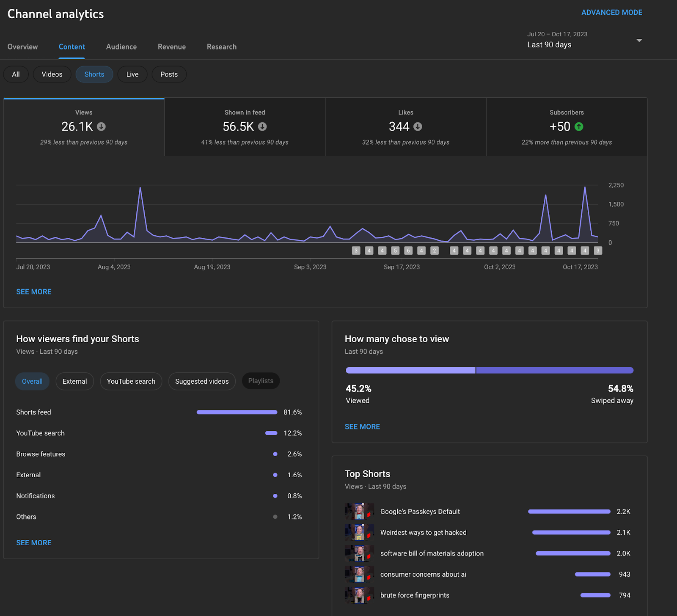677x616 pixels.
Task: Click the Shorts feed row label
Action: coord(33,412)
